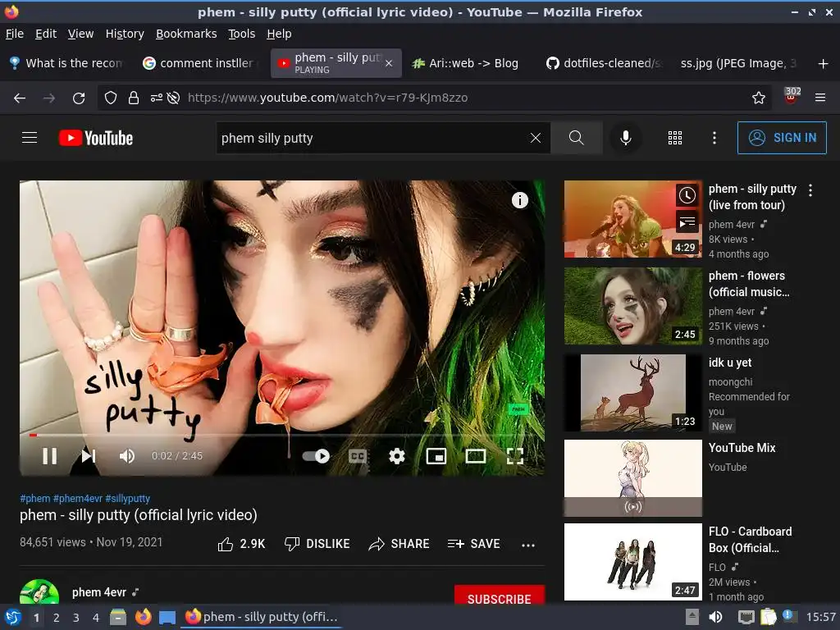Viewport: 840px width, 630px height.
Task: Open Firefox application hamburger menu
Action: point(820,98)
